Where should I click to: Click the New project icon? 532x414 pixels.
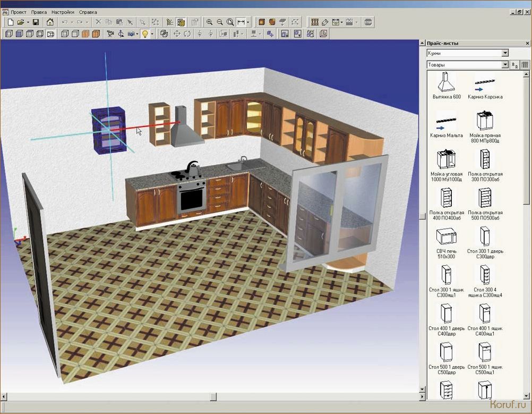point(10,22)
